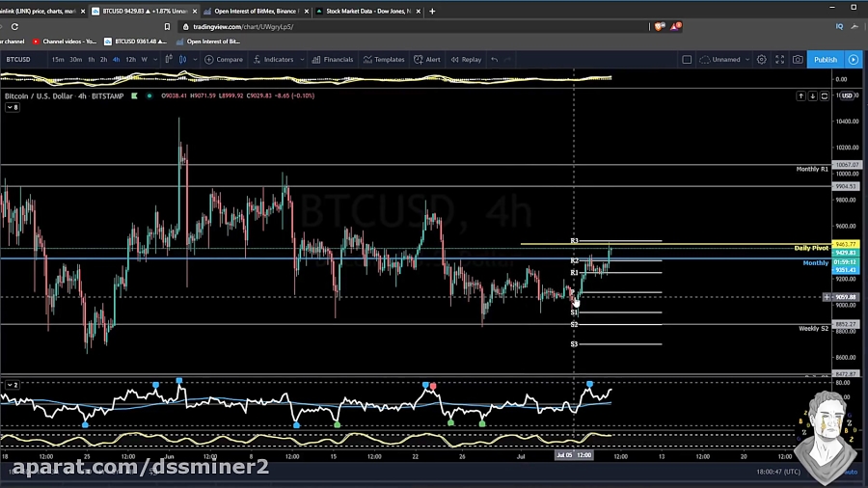Open the Brave Shields icon

tap(659, 27)
